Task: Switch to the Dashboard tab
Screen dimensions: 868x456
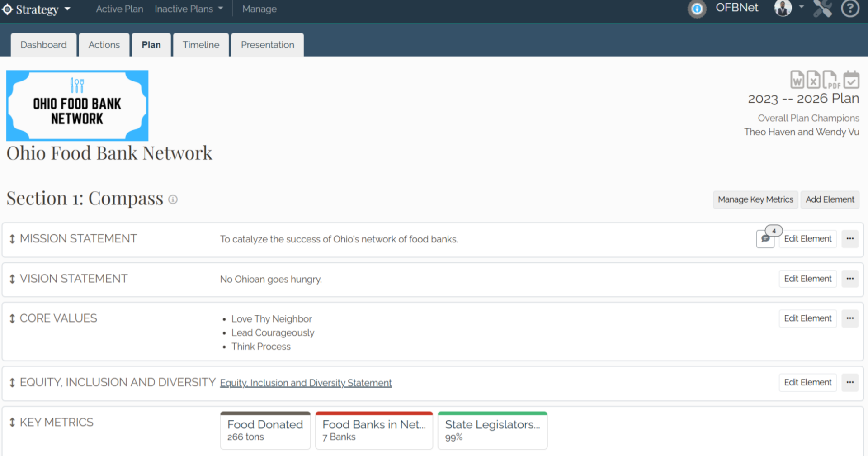Action: pos(43,45)
